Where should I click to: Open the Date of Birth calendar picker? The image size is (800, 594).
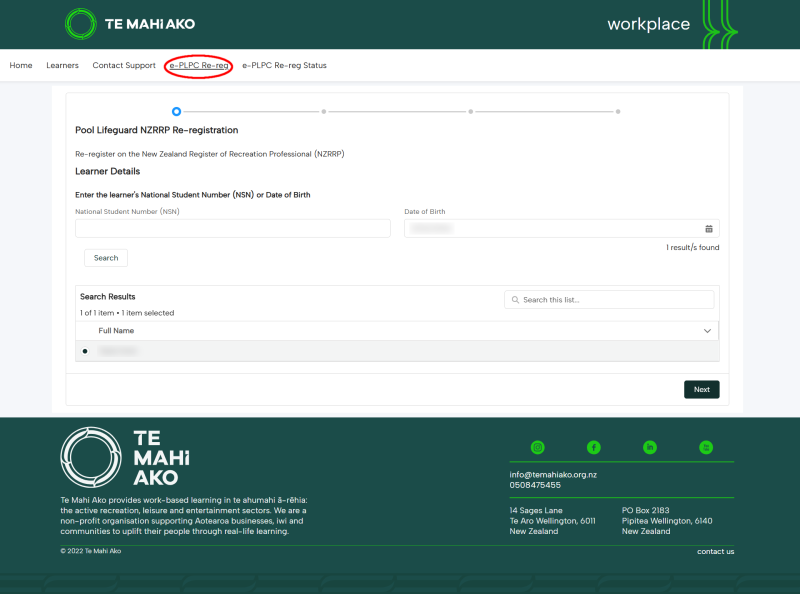709,229
